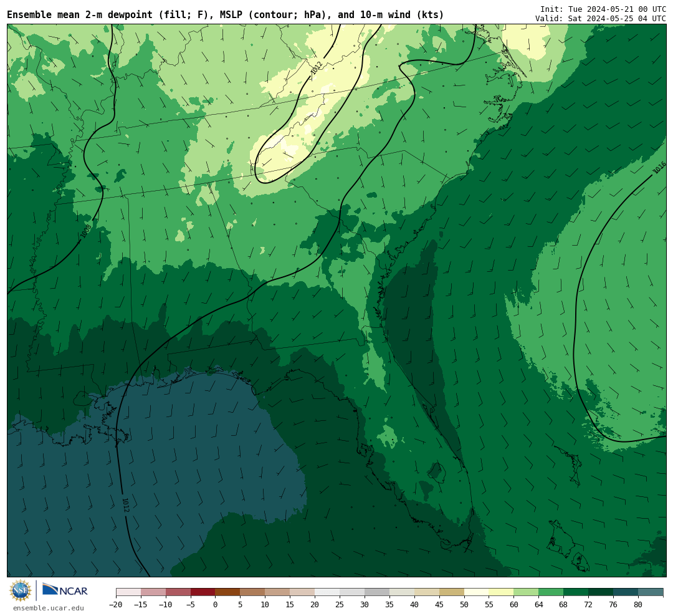Click the 50 colorbar tick label

[x=464, y=604]
